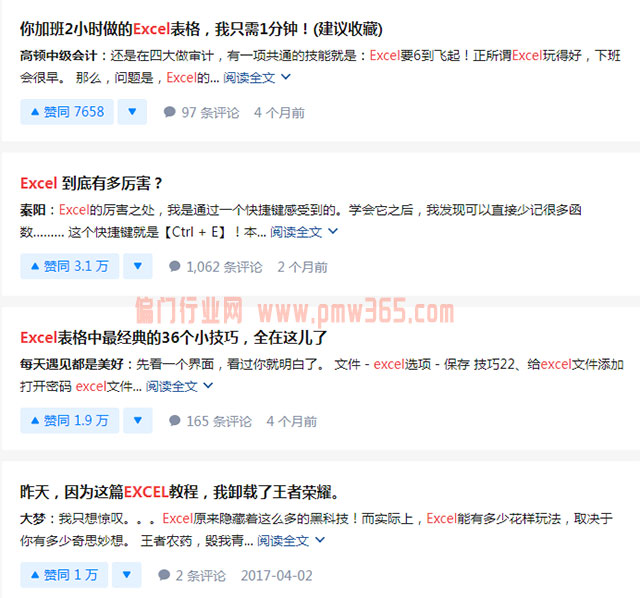Open title 昨天，因为这篇EXCEL教程

(x=180, y=492)
